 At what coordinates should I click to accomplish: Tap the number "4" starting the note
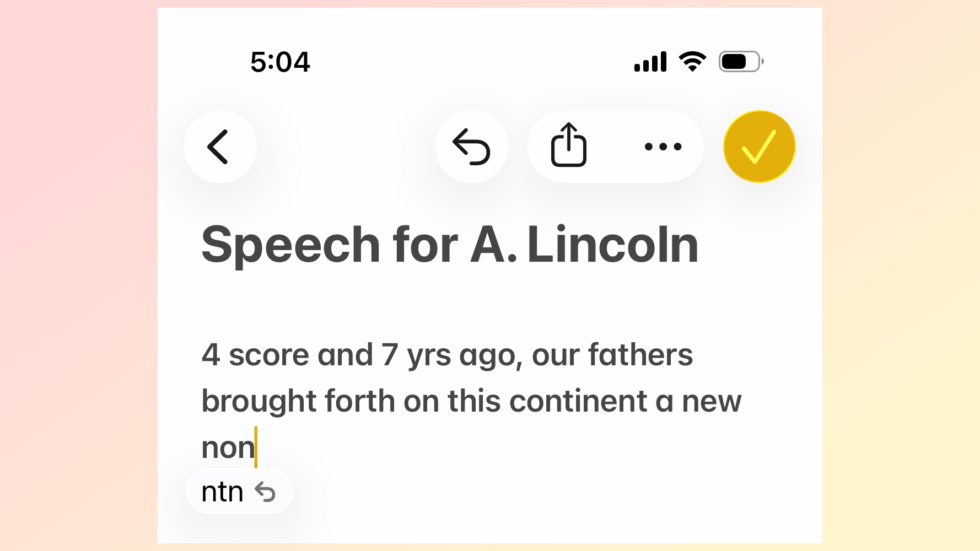pos(211,355)
